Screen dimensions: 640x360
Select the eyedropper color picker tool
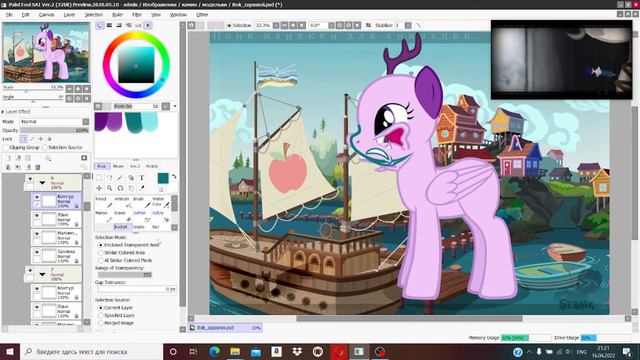(x=142, y=188)
